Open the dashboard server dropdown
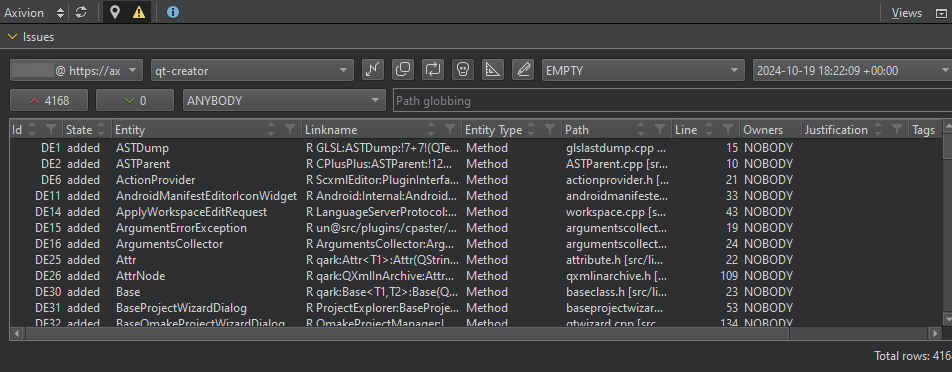952x372 pixels. pos(76,70)
